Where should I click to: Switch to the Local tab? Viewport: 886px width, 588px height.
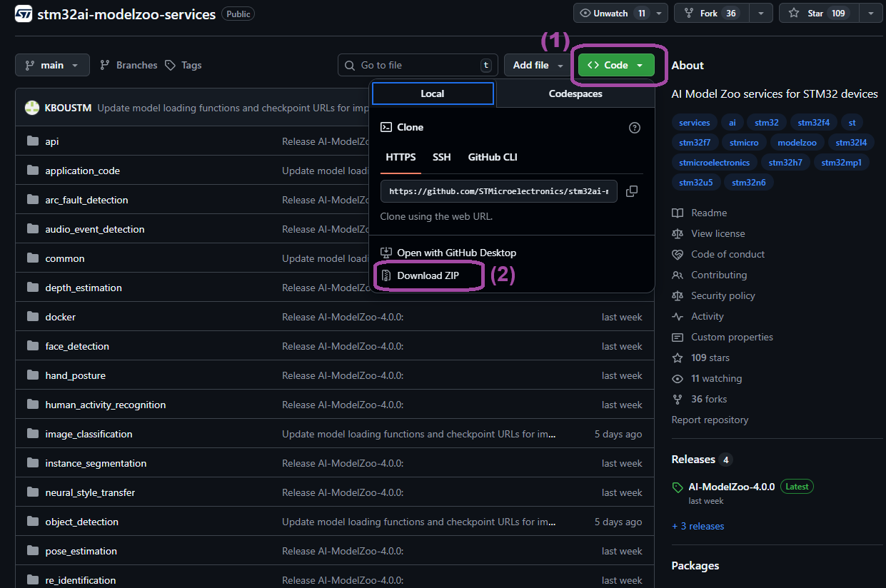coord(433,93)
